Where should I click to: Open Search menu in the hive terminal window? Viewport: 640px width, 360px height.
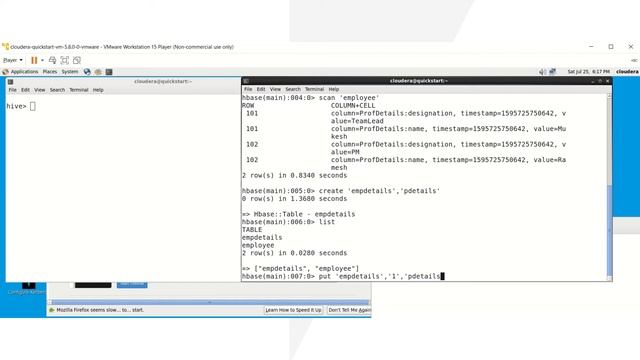click(57, 90)
